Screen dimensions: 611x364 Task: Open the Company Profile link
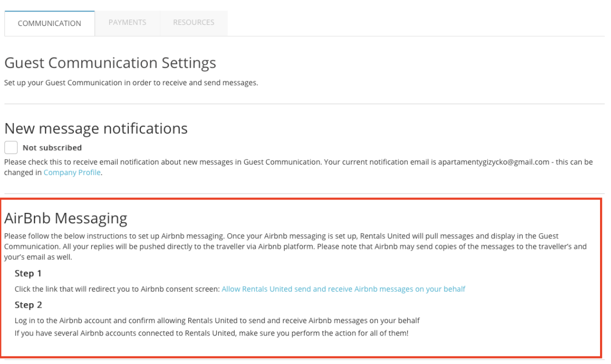pos(72,173)
